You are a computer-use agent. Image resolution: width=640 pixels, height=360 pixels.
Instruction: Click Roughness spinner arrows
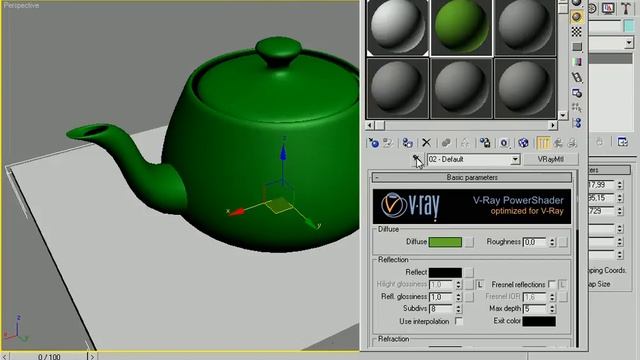pos(552,242)
